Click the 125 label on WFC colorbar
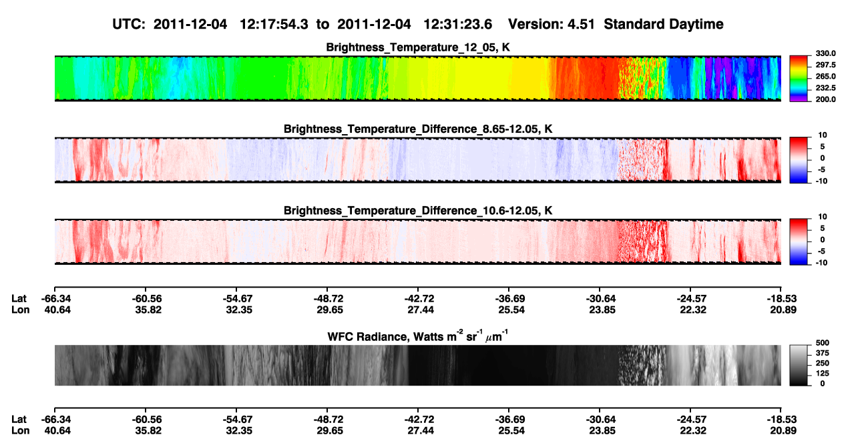 [823, 372]
